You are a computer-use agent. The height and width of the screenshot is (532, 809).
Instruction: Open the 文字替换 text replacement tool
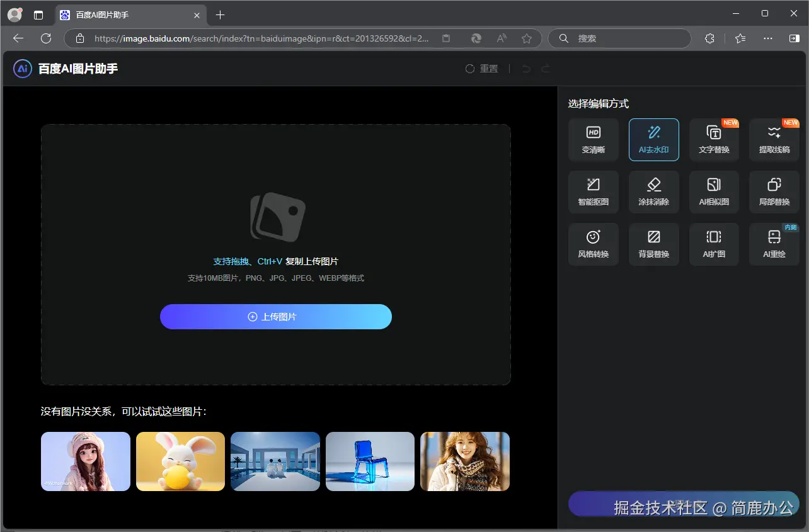713,139
